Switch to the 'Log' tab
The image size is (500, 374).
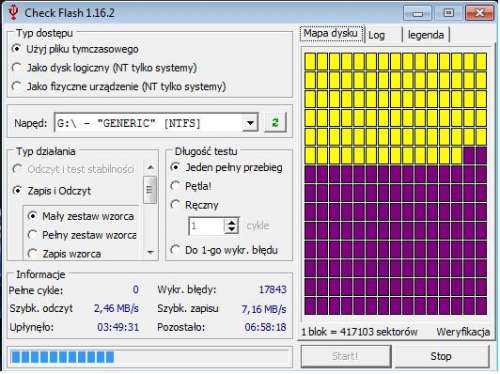[x=377, y=35]
